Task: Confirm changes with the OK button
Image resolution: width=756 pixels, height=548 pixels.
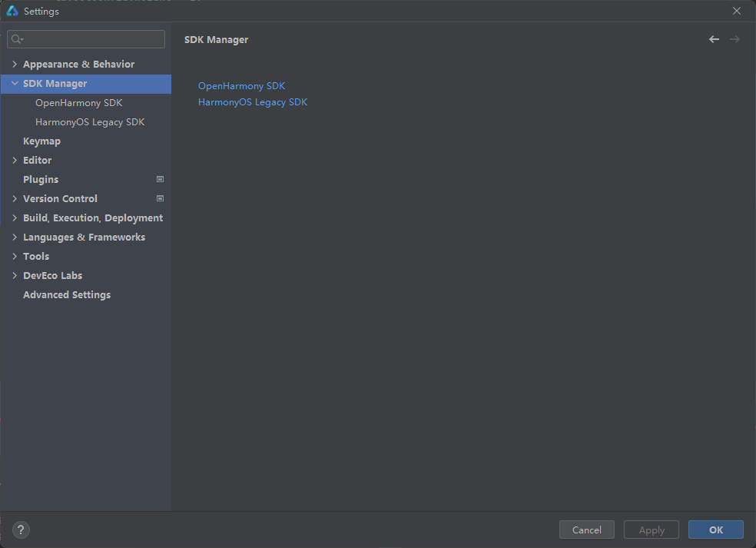Action: [x=715, y=530]
